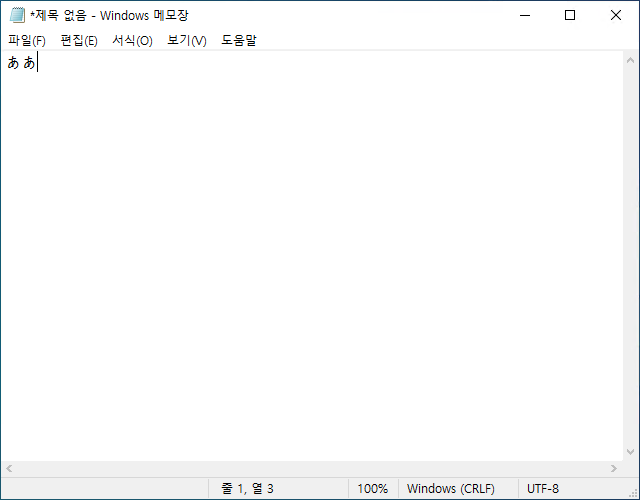
Task: Click the 100% zoom status entry
Action: [x=372, y=489]
